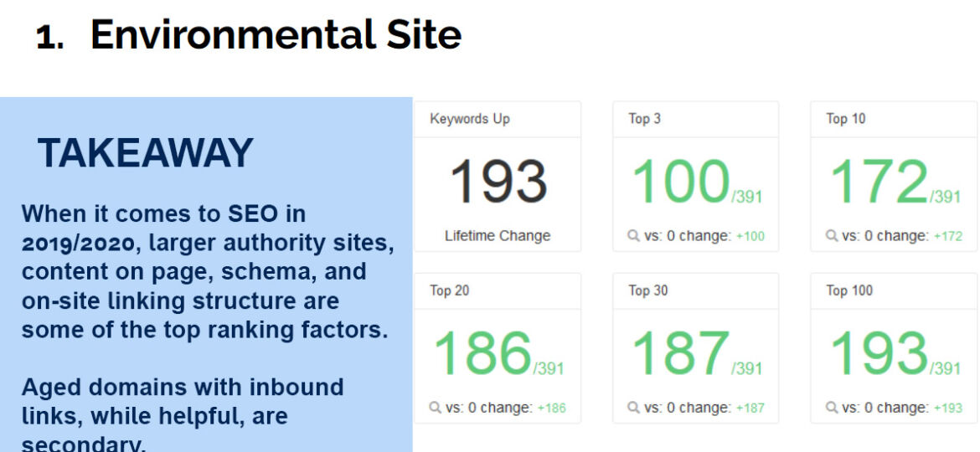Open the Lifetime Change label

498,236
